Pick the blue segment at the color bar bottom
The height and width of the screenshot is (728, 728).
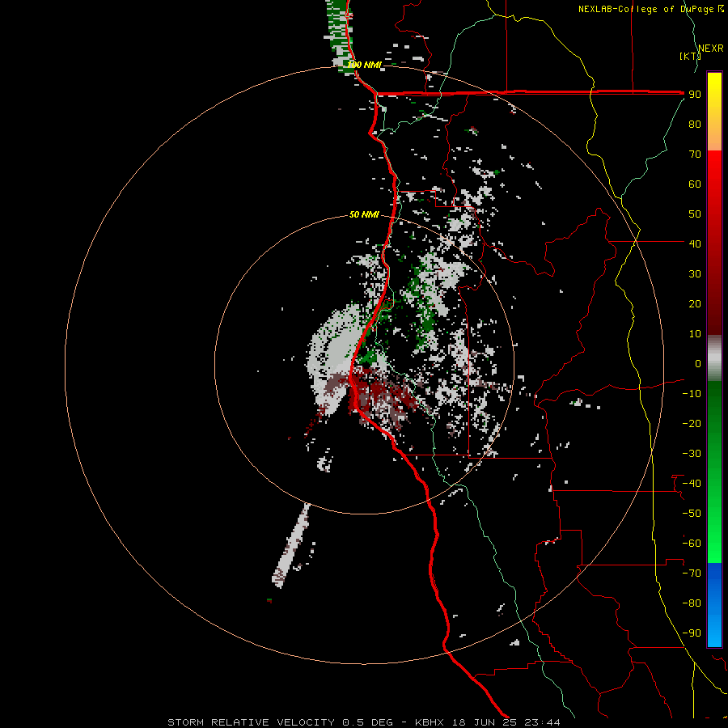[x=714, y=605]
